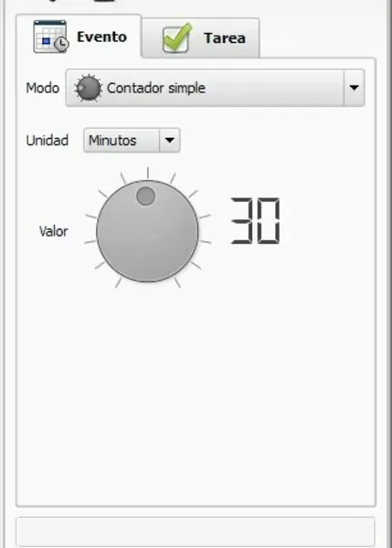Click the green checkmark icon on Tarea tab

177,37
